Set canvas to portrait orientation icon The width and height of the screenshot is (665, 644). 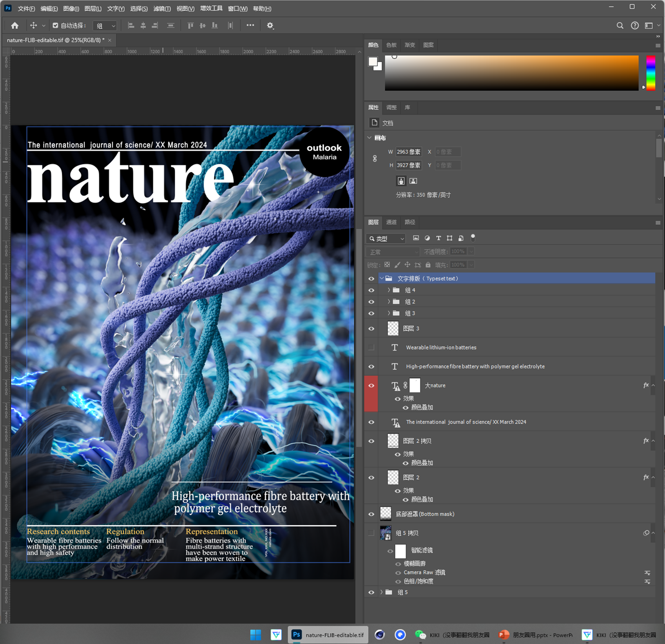coord(401,181)
